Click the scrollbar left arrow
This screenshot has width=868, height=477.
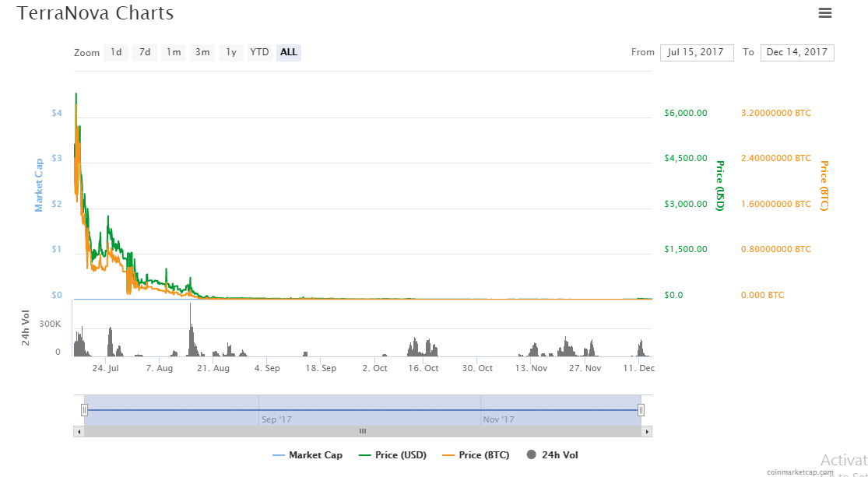coord(78,431)
